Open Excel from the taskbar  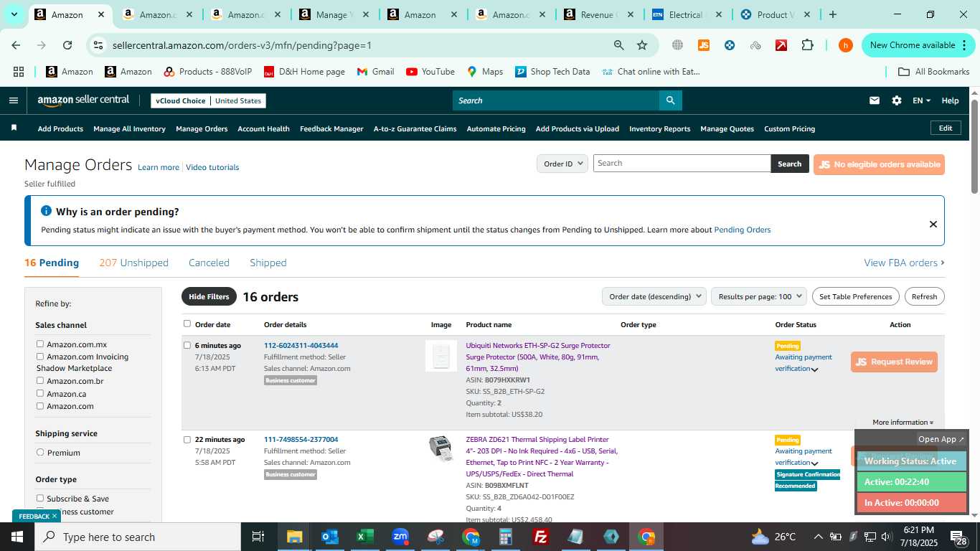365,537
